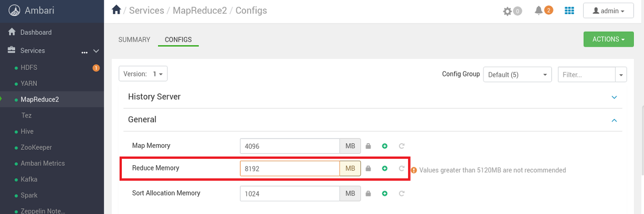Viewport: 644px width, 214px height.
Task: Select the CONFIGS tab
Action: point(178,40)
